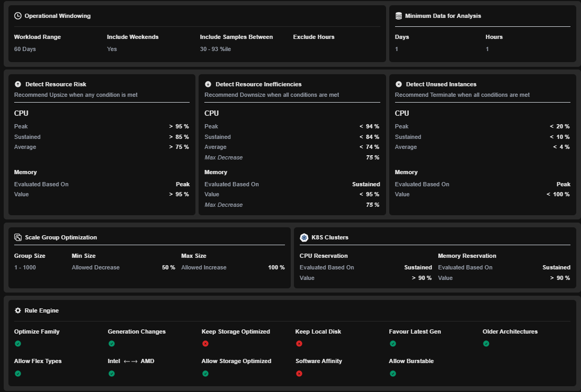Toggle the Older Architectures green check

[x=486, y=344]
